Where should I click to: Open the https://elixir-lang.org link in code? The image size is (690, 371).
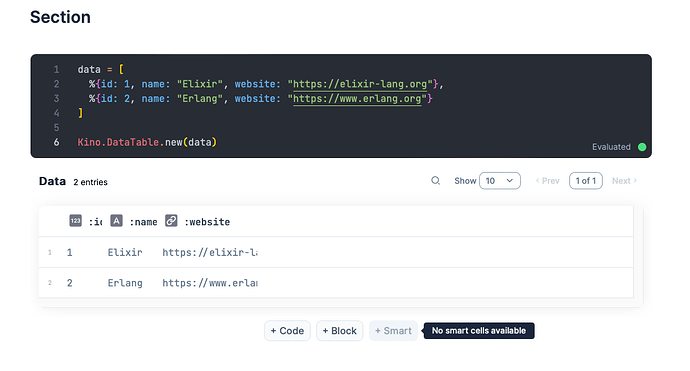pos(360,84)
